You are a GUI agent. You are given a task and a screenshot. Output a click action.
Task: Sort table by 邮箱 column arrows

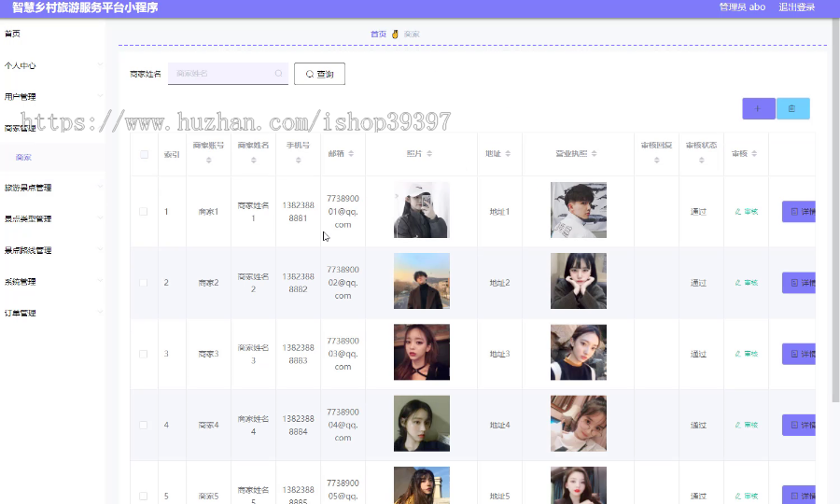351,154
